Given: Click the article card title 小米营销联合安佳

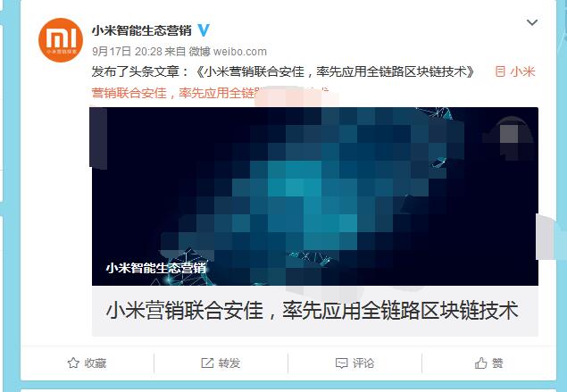Looking at the screenshot, I should pos(313,310).
